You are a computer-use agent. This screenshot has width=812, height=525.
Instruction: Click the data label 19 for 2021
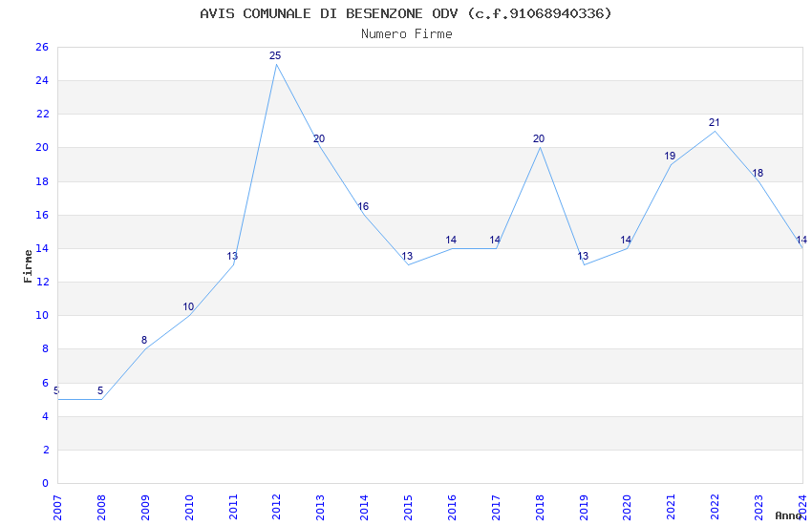coord(670,156)
